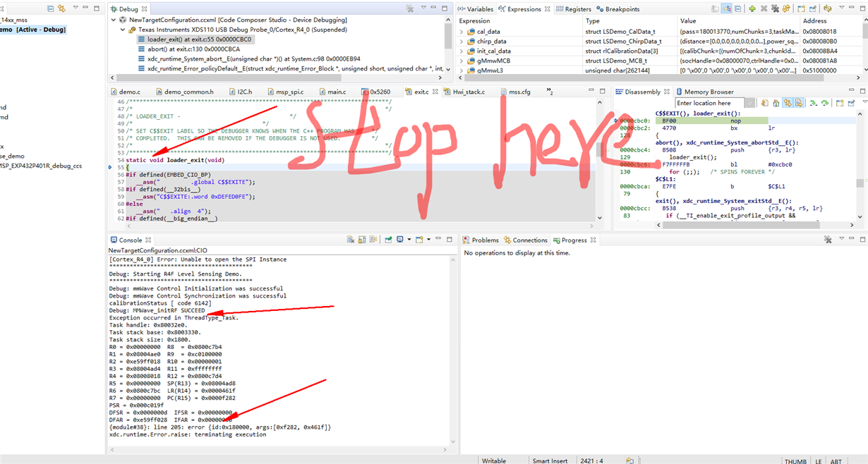Select xdc_runtime_System_abort__E stack frame
Screen dimensions: 868x464
[248, 59]
